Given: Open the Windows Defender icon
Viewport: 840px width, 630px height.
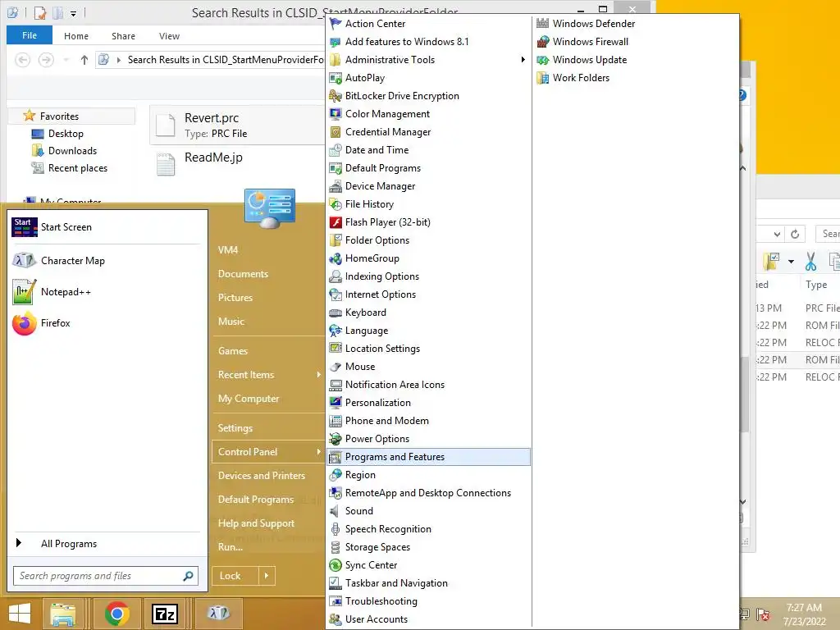Looking at the screenshot, I should [x=543, y=24].
